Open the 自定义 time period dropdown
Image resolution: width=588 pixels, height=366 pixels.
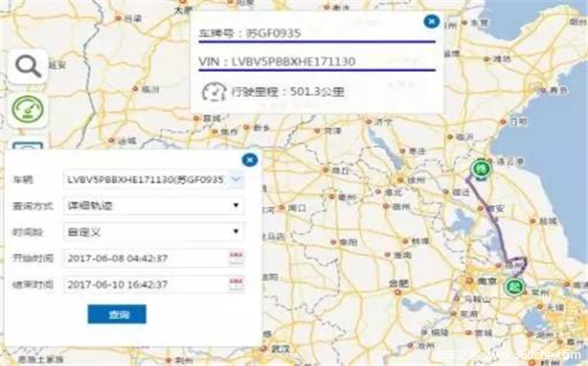click(x=154, y=232)
